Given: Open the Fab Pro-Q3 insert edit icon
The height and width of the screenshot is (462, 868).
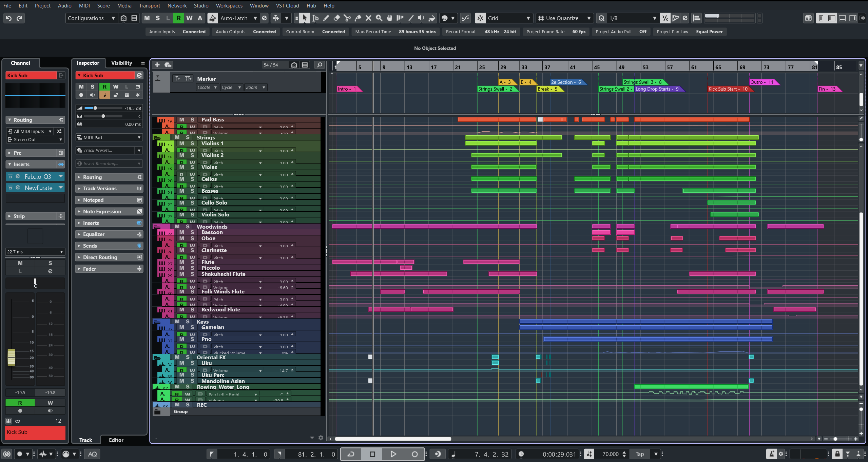Looking at the screenshot, I should click(18, 176).
